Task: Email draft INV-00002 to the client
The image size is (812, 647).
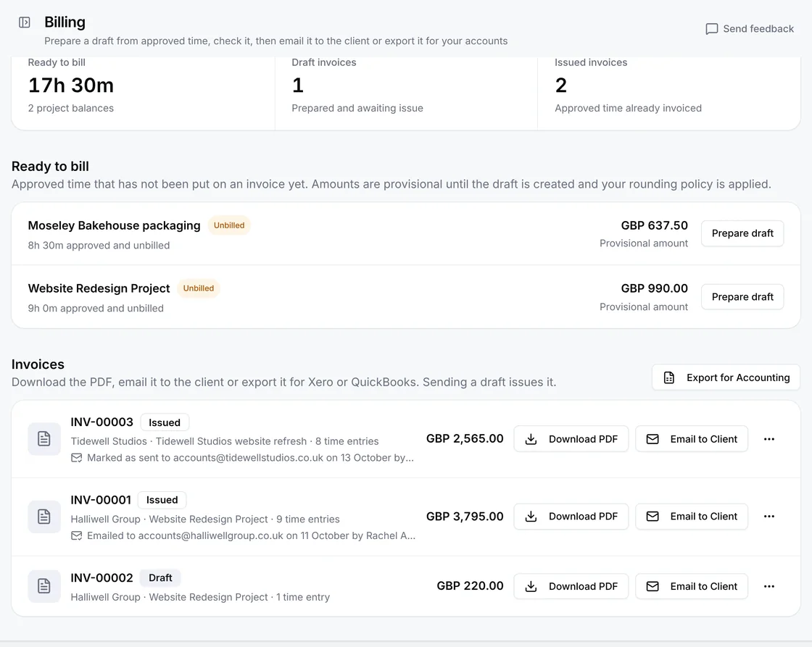Action: tap(692, 586)
